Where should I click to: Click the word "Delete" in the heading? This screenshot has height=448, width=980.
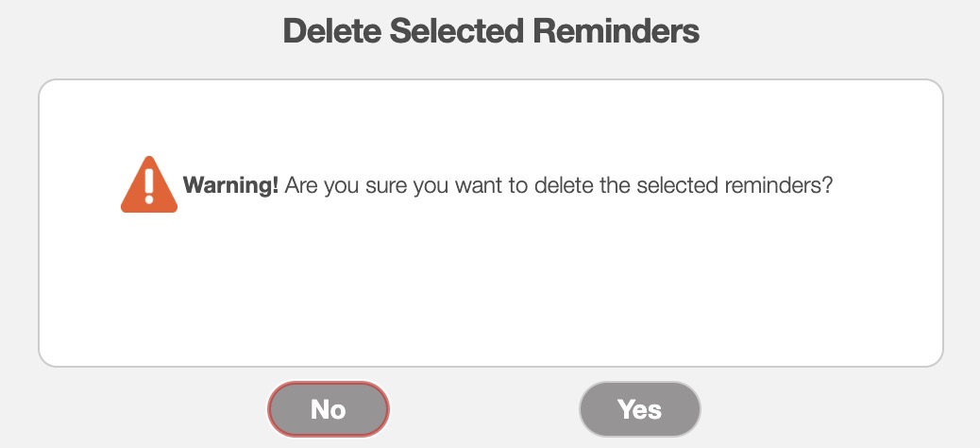pyautogui.click(x=331, y=31)
